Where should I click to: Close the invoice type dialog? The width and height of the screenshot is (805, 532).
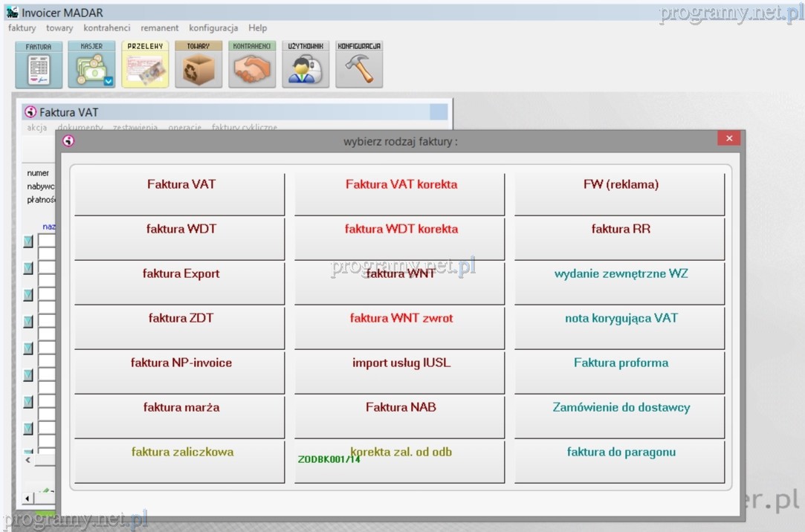pos(728,139)
